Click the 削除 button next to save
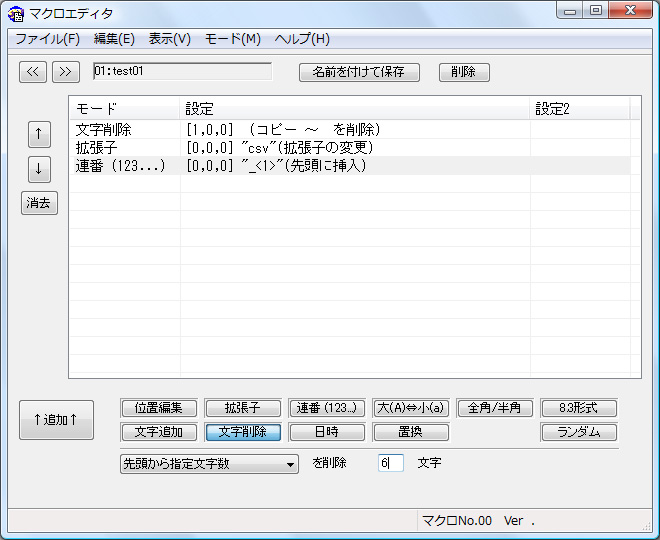The width and height of the screenshot is (660, 540). click(464, 72)
